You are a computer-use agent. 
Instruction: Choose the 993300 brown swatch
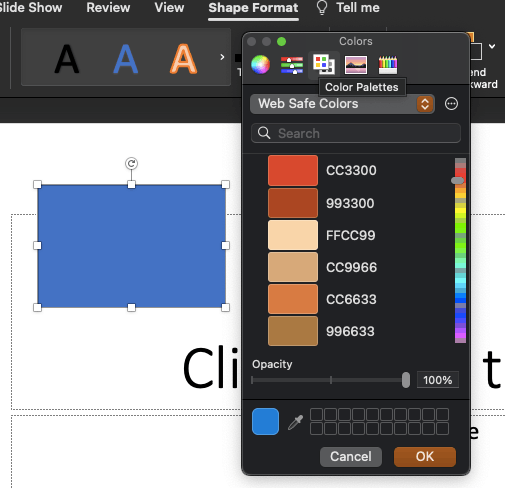293,203
